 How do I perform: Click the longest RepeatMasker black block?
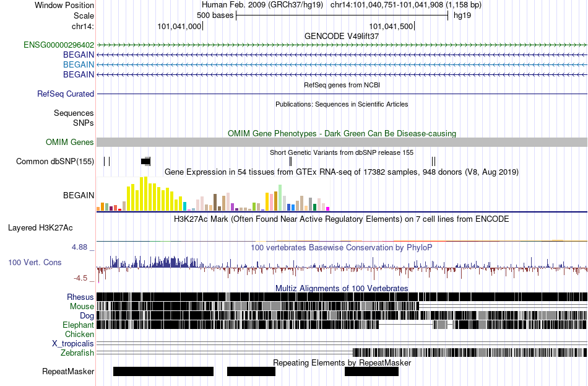[163, 371]
